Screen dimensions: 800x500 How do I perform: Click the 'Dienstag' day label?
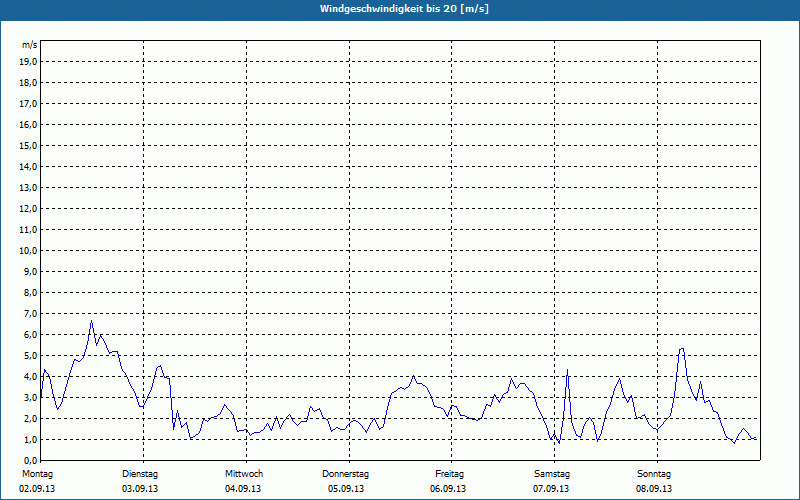[x=140, y=474]
